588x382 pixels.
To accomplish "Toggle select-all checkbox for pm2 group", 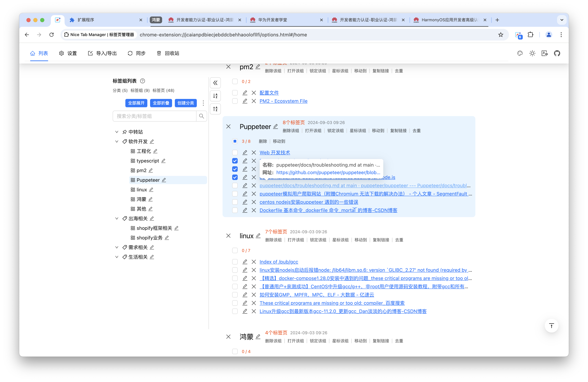I will 235,82.
